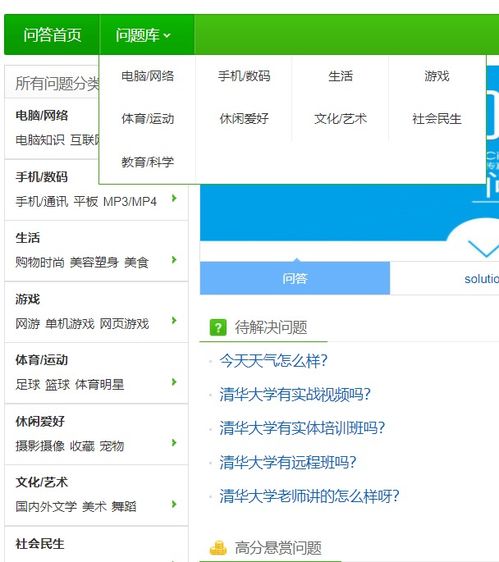The height and width of the screenshot is (562, 499).
Task: Click the arrow next to 文化/艺术 subcategories
Action: [x=174, y=504]
